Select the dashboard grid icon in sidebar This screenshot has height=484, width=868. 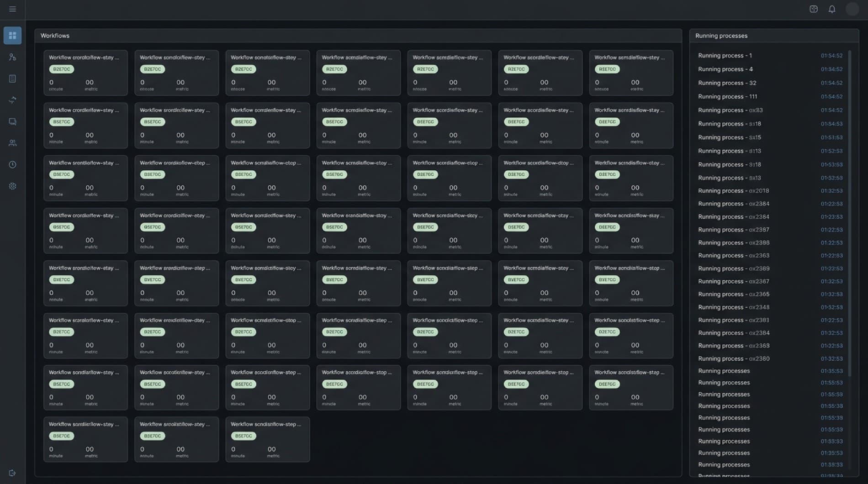[x=12, y=36]
